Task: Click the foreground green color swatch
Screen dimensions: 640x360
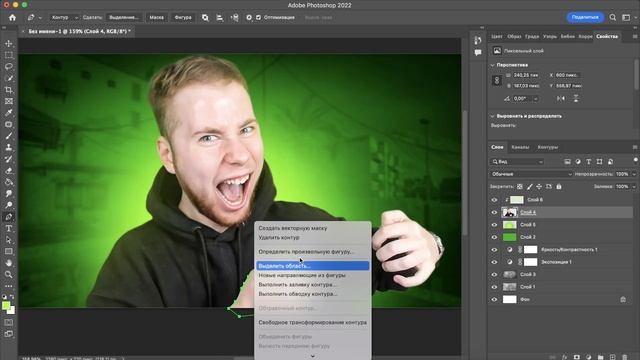Action: click(6, 305)
